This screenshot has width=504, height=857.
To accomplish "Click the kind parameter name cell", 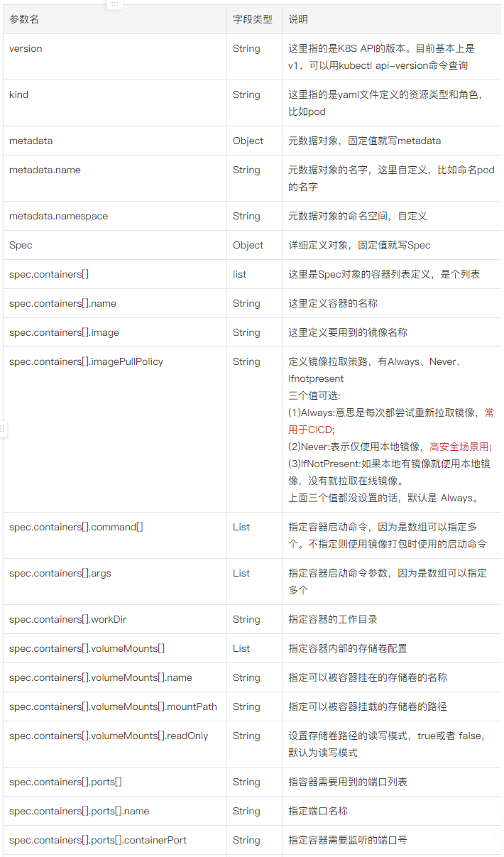I will [115, 103].
